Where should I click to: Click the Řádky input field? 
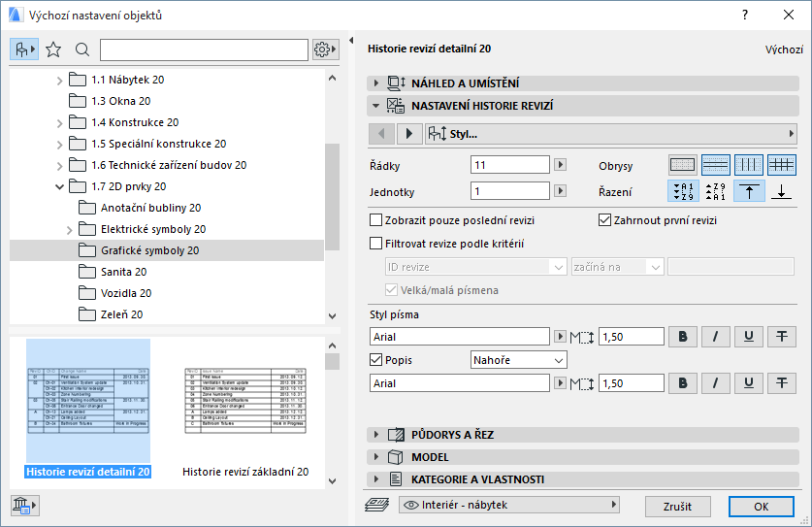[509, 164]
